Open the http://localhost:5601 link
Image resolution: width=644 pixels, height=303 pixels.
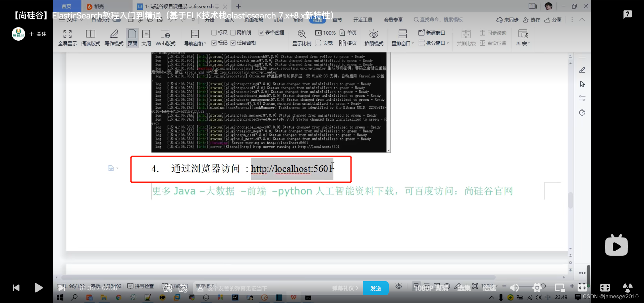[x=292, y=169]
